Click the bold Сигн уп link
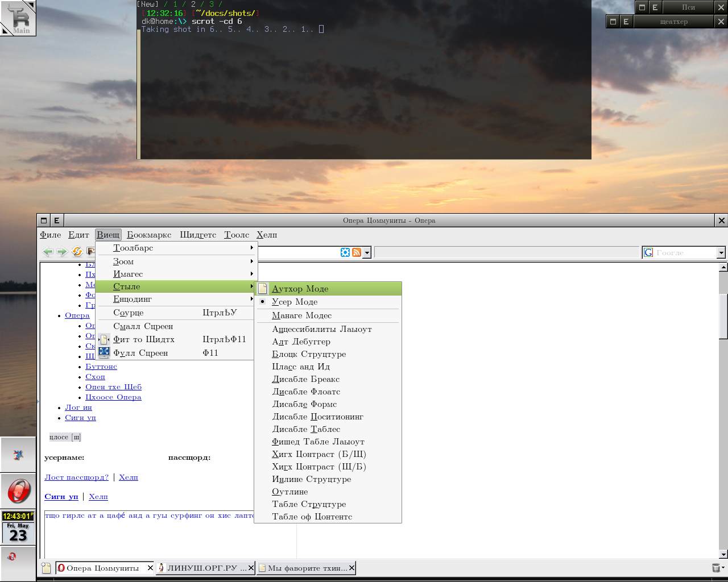Viewport: 728px width, 582px height. coord(61,497)
